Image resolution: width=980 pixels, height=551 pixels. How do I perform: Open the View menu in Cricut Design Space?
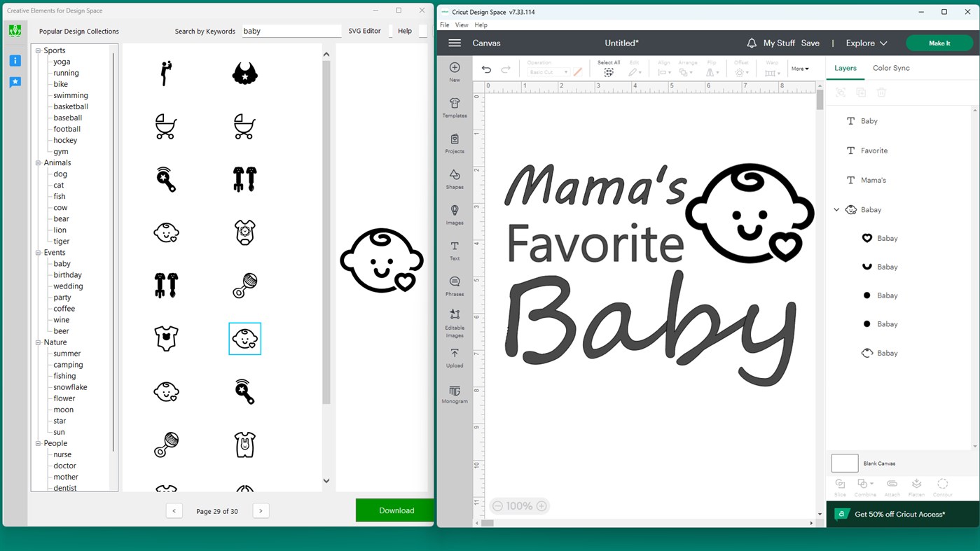click(462, 24)
